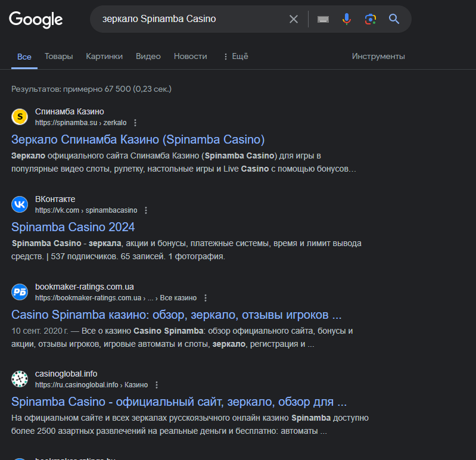Viewport: 476px width, 460px height.
Task: Click the casinoglobal.info chip favicon
Action: (x=20, y=379)
